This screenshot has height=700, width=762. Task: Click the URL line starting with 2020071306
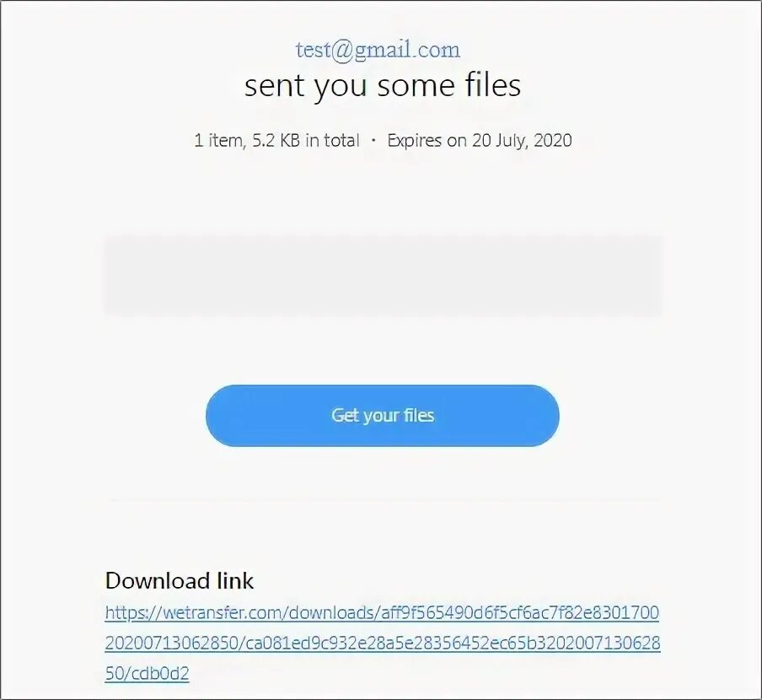tap(383, 643)
